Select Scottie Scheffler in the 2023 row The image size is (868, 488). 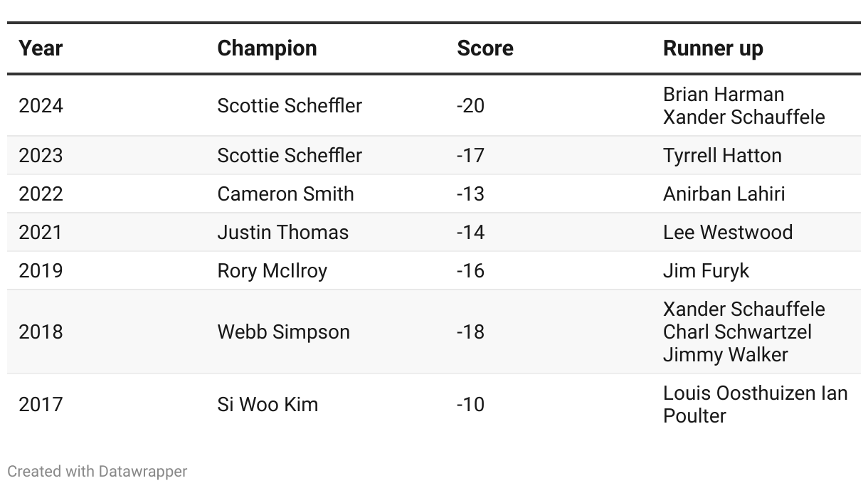pyautogui.click(x=290, y=156)
